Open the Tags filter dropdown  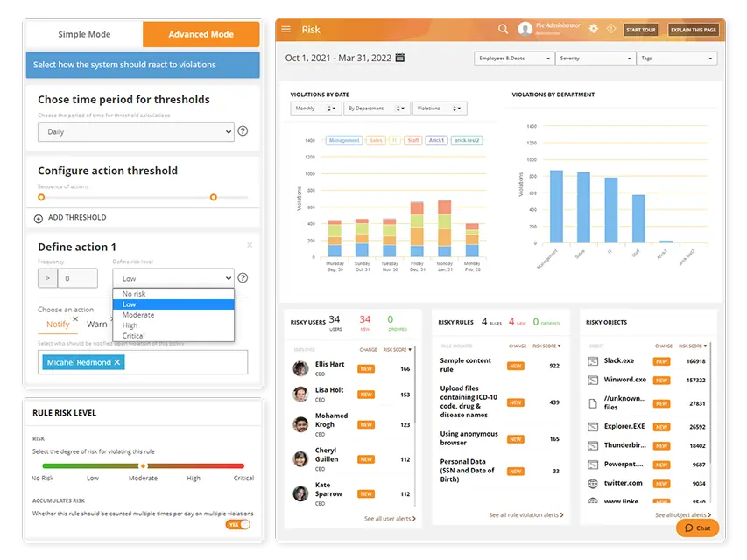(676, 58)
